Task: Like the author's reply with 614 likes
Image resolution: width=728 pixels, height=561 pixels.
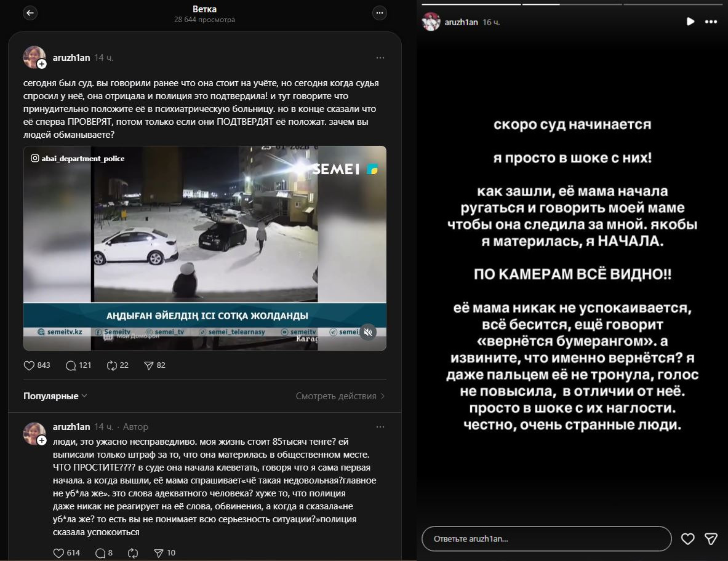Action: (x=59, y=553)
